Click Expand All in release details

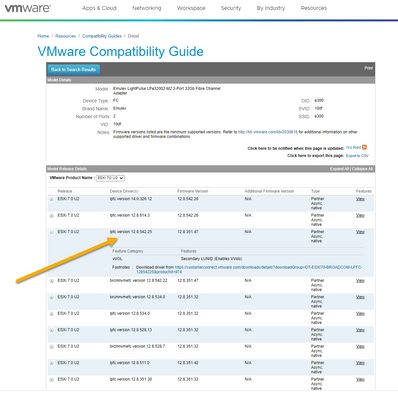339,169
